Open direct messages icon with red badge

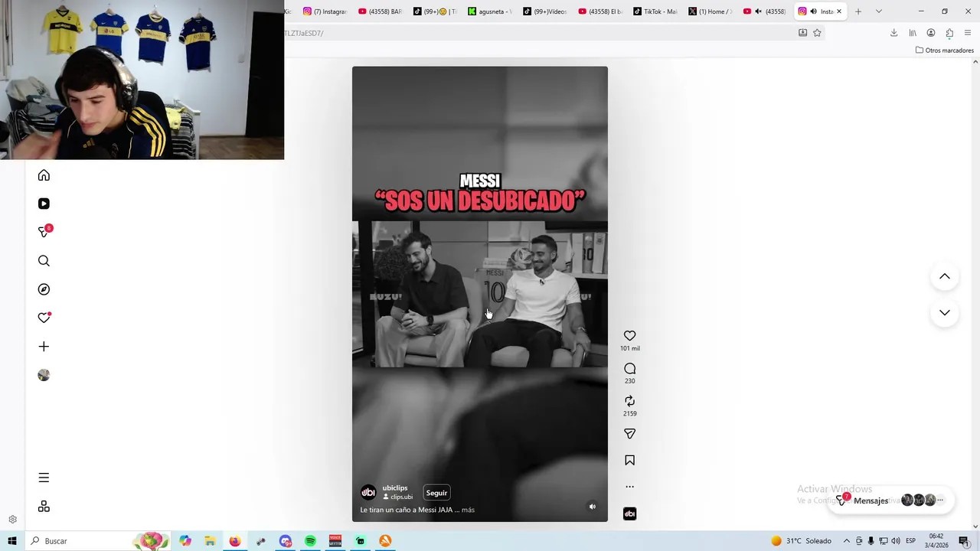pos(44,231)
